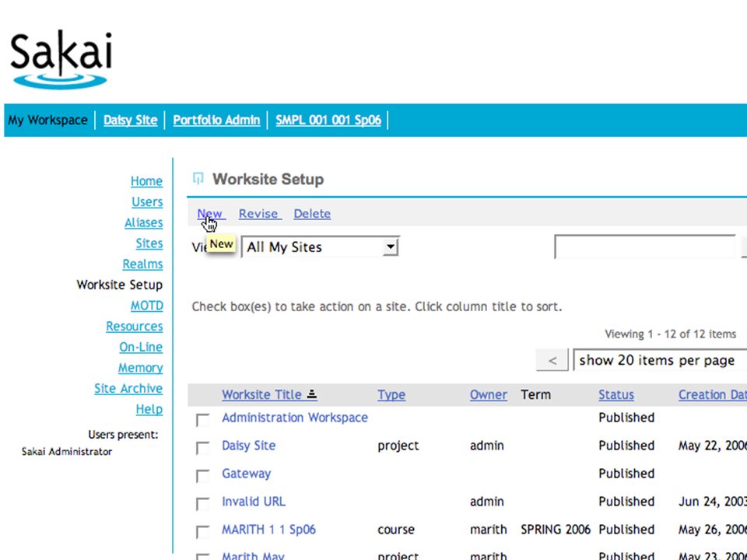
Task: Open the Administration Workspace site link
Action: pos(294,418)
